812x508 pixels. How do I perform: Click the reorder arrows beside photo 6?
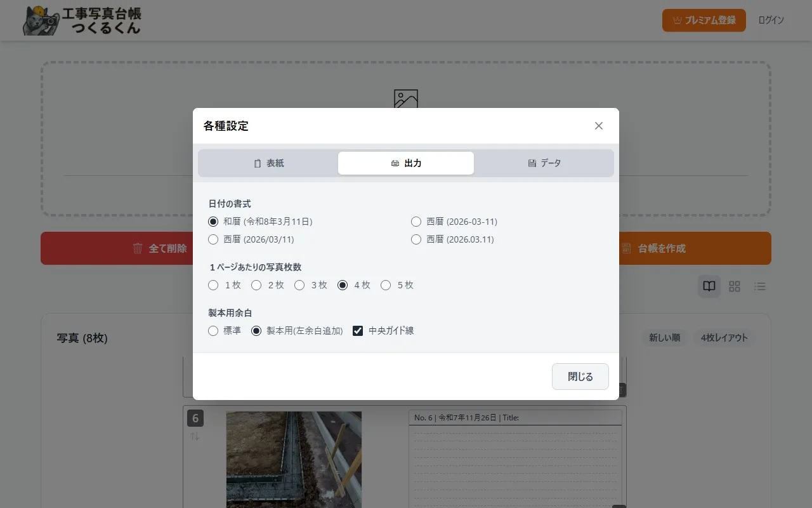(x=195, y=436)
